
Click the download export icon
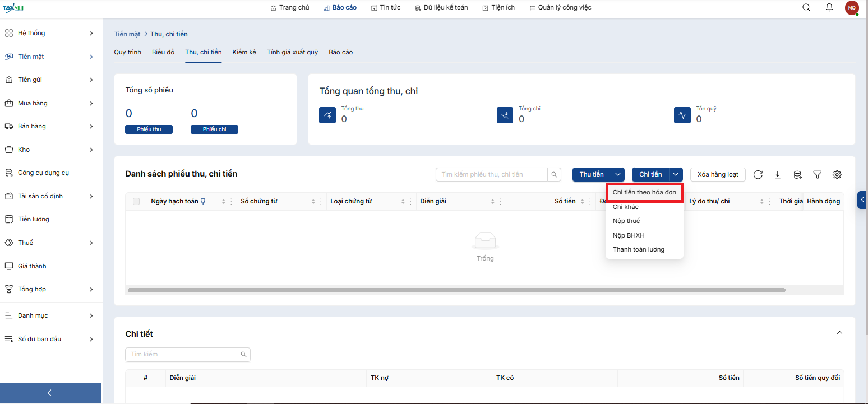click(778, 175)
